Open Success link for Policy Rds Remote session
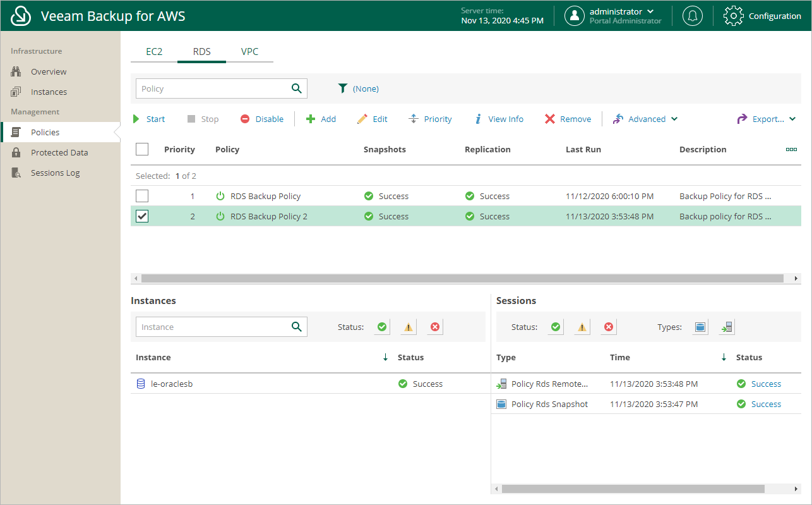The image size is (812, 505). coord(766,384)
